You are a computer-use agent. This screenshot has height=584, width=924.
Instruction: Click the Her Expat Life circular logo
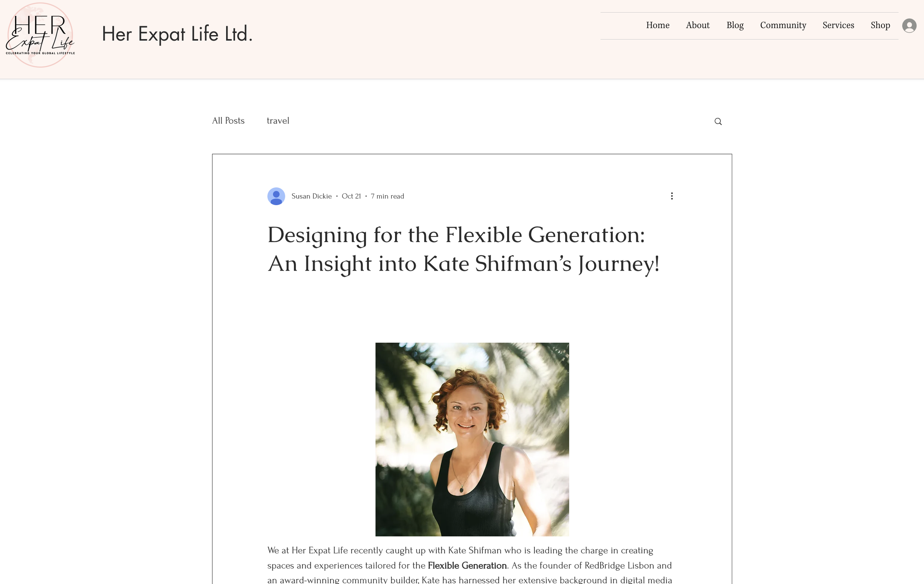click(40, 35)
